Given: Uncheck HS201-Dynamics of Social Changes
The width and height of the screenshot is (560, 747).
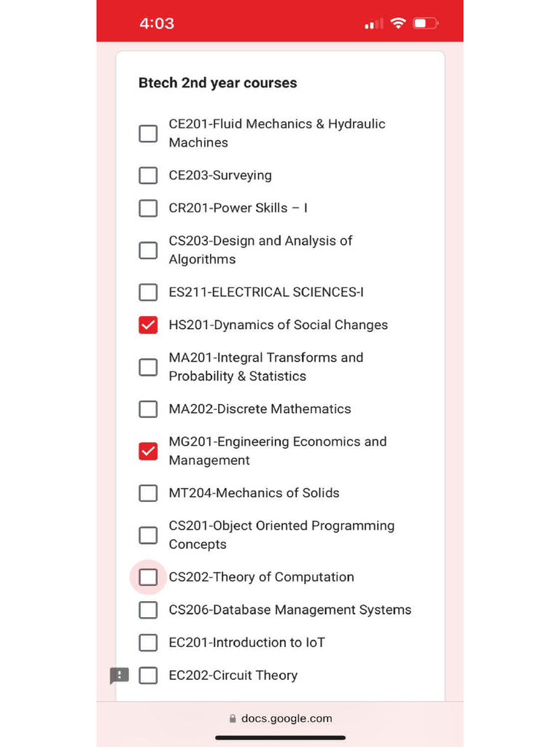Looking at the screenshot, I should (148, 325).
